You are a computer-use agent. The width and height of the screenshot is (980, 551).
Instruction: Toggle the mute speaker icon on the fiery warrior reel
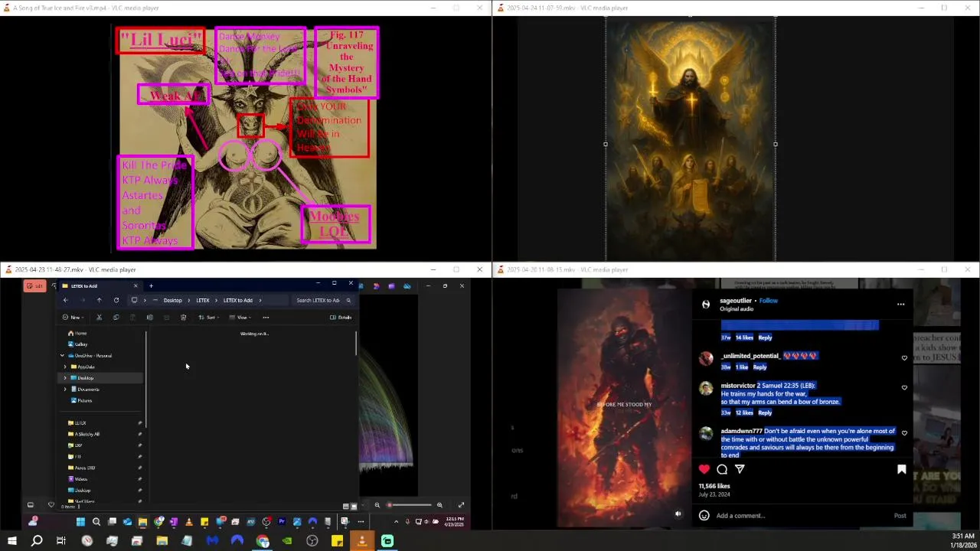click(x=678, y=514)
